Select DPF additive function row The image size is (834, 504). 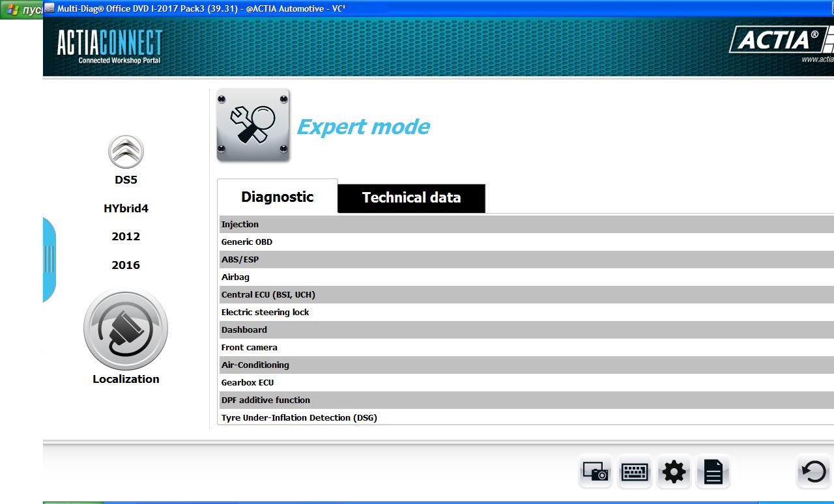526,400
